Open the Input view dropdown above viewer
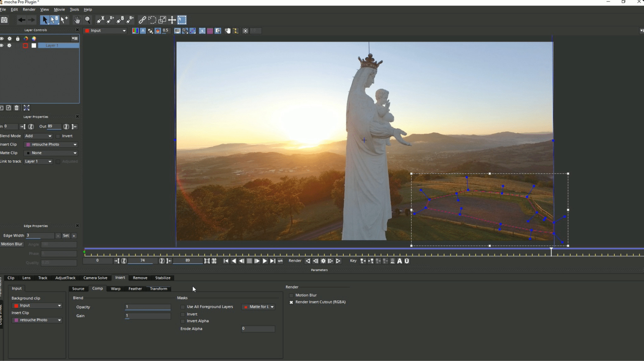Viewport: 644px width, 361px height. pos(105,31)
